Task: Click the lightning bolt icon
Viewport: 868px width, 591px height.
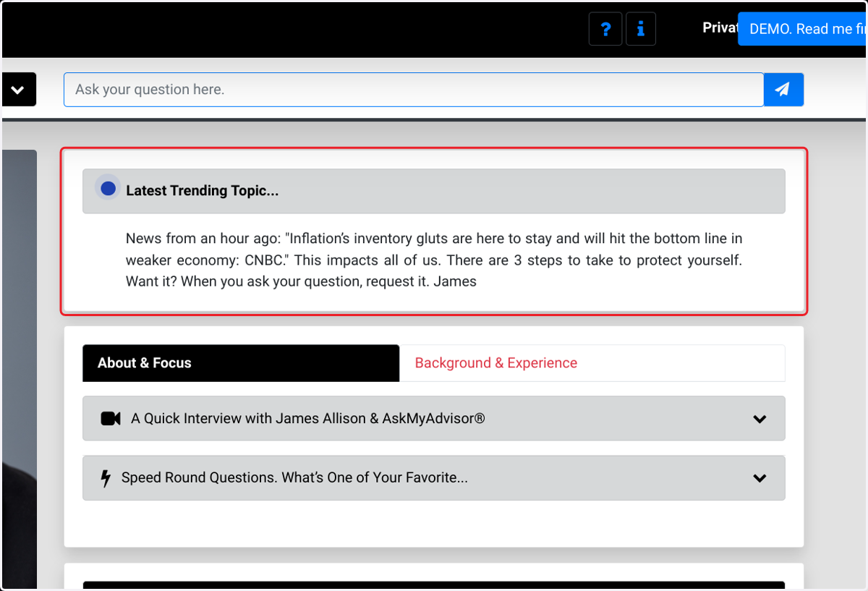Action: [x=106, y=478]
